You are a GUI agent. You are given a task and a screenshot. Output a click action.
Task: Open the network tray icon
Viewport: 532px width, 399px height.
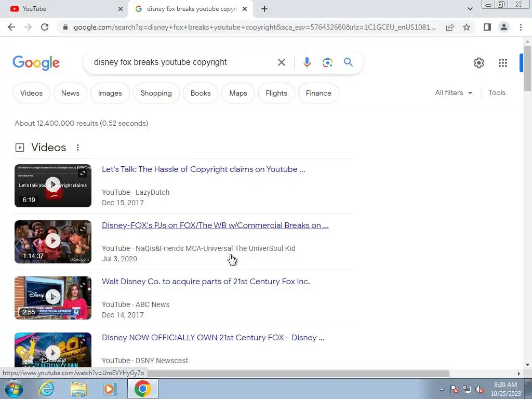[x=467, y=389]
